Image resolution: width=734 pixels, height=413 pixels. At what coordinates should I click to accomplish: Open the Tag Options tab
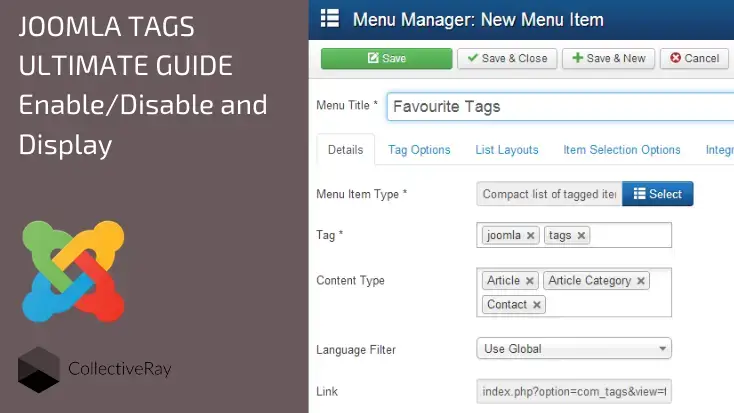click(419, 150)
